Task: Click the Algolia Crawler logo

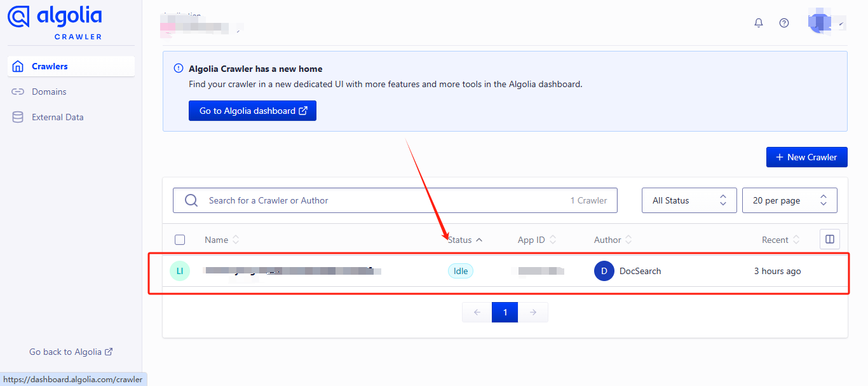Action: (x=55, y=22)
